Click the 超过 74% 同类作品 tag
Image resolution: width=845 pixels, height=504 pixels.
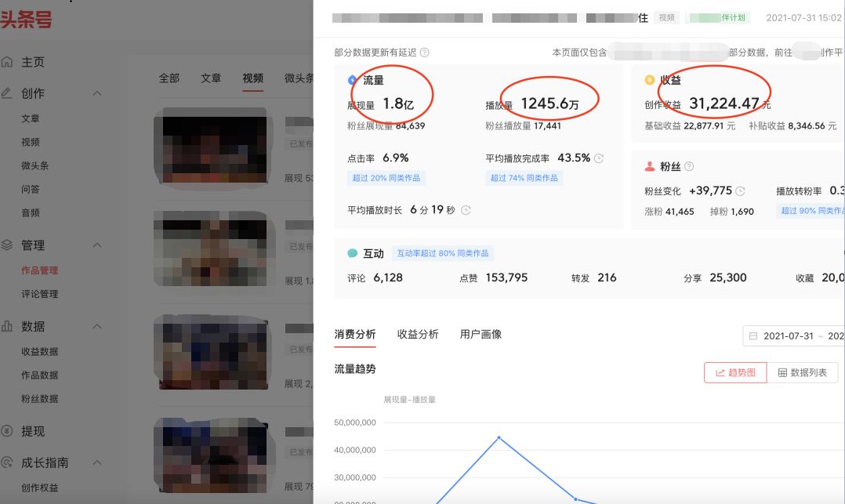524,178
